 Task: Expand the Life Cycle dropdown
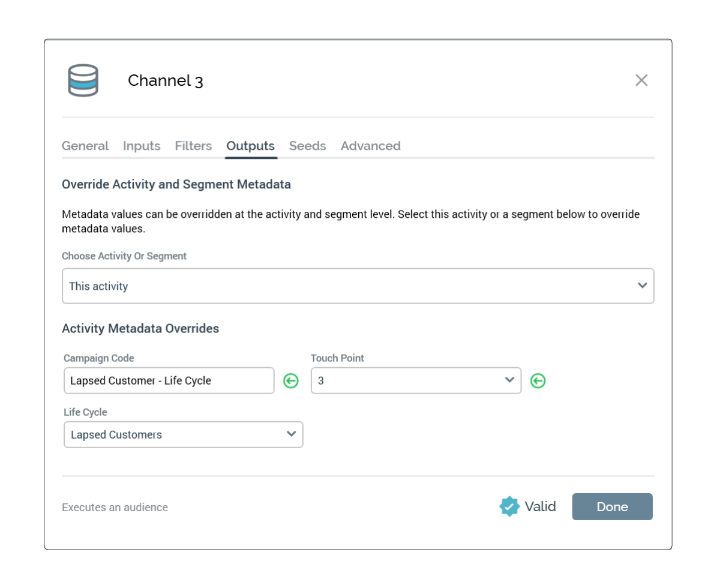click(183, 434)
